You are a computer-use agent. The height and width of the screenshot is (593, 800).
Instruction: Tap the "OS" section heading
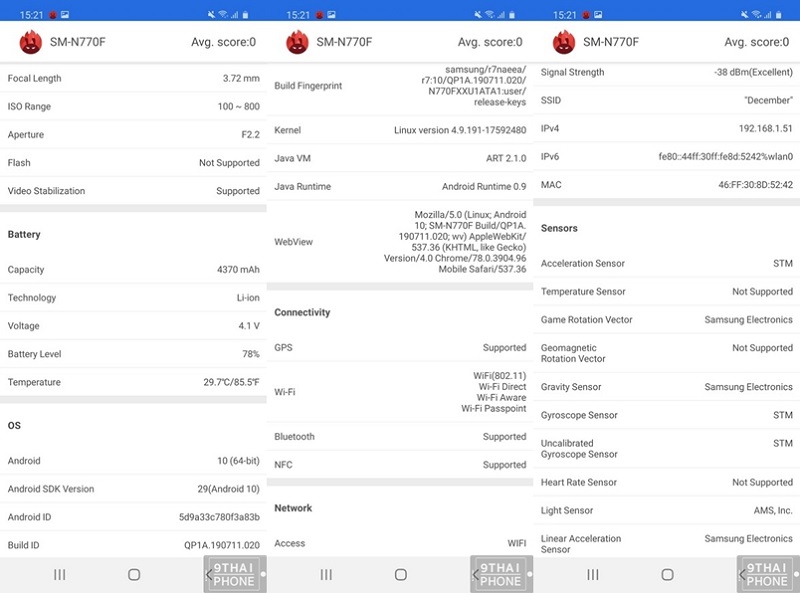[14, 426]
